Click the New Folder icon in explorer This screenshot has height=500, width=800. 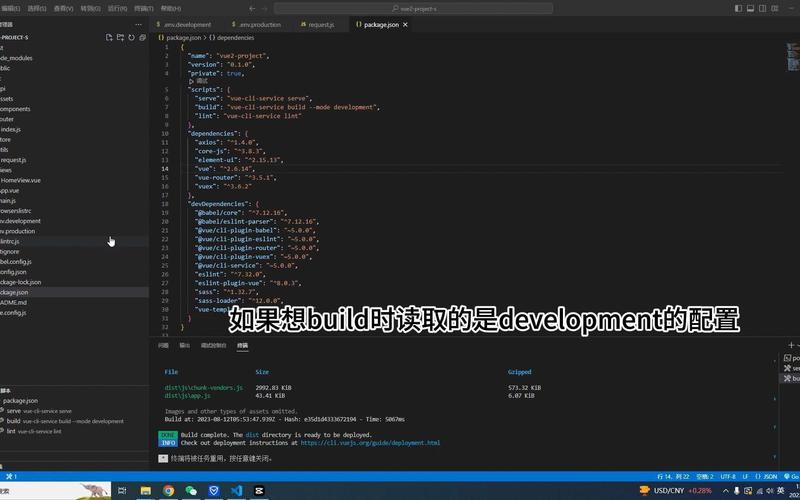[x=120, y=37]
